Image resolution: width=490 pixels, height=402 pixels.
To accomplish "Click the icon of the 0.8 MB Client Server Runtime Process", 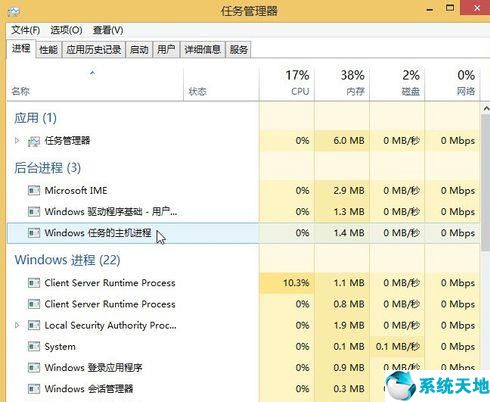I will (34, 304).
